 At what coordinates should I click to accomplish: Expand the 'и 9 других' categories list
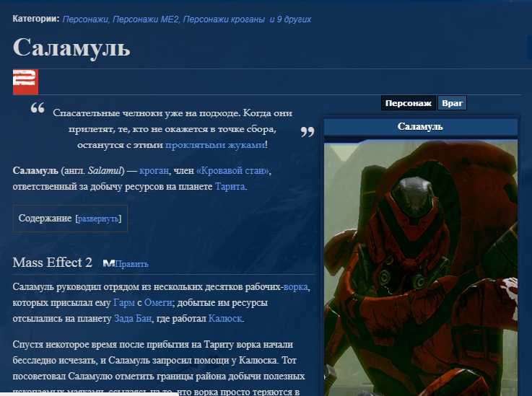tap(290, 19)
